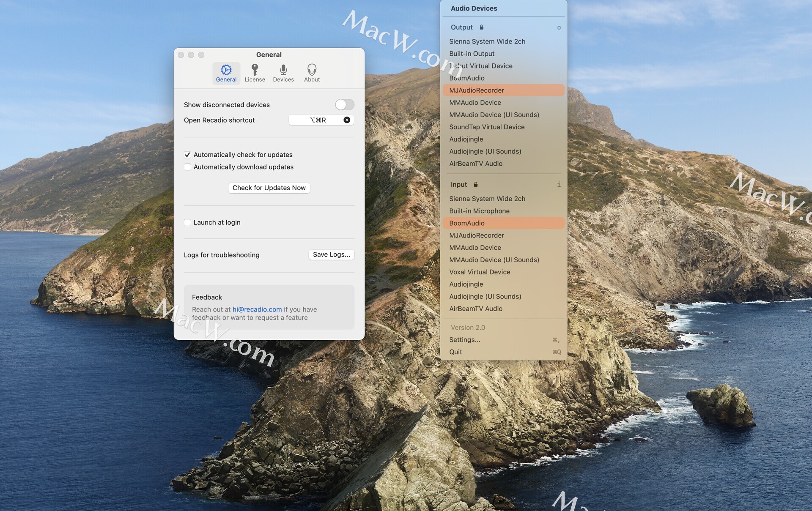Switch to the Devices microphone icon
This screenshot has width=812, height=511.
pos(283,70)
